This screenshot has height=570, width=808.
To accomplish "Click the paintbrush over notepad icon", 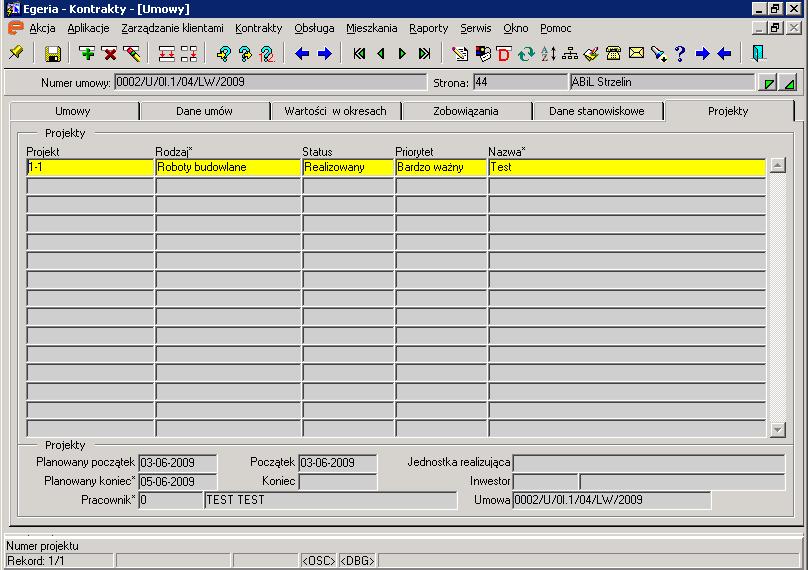I will point(591,53).
